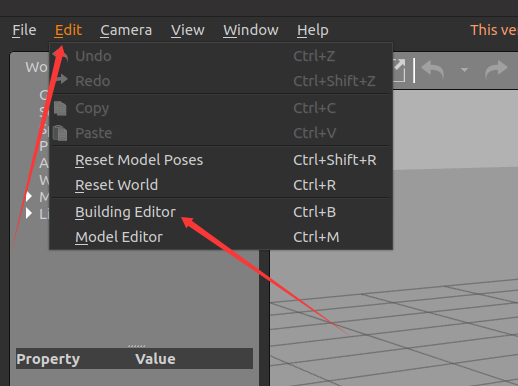
Task: Open the Window menu
Action: [x=251, y=30]
